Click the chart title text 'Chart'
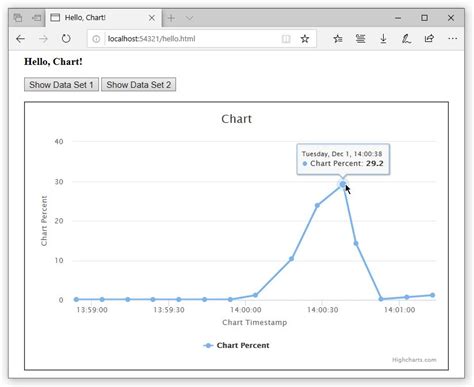The width and height of the screenshot is (474, 387). pos(237,119)
